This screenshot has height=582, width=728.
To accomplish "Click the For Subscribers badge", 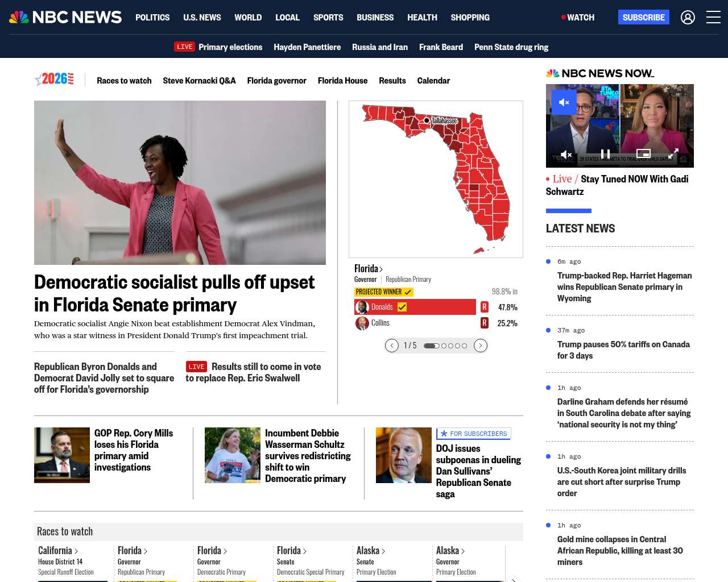I will click(x=474, y=434).
